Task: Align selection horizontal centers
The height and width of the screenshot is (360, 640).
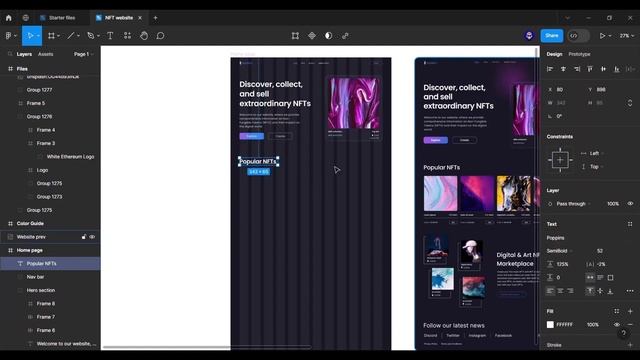Action: tap(563, 69)
